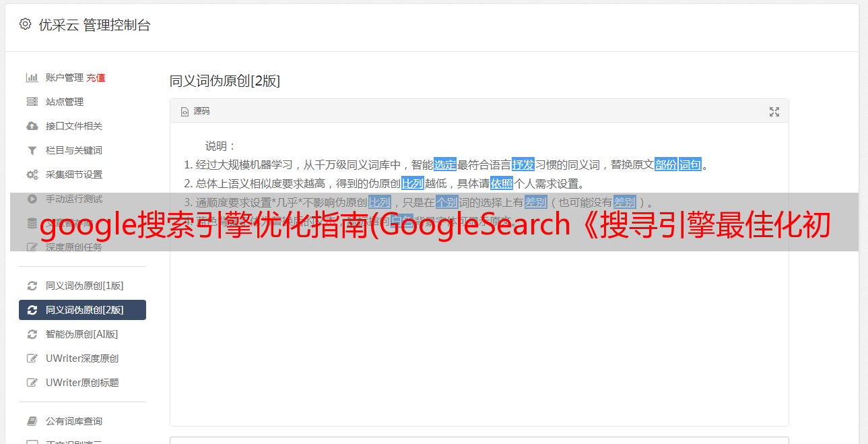This screenshot has height=444, width=868.
Task: Open the UWriter原创标题 menu item
Action: (x=82, y=383)
